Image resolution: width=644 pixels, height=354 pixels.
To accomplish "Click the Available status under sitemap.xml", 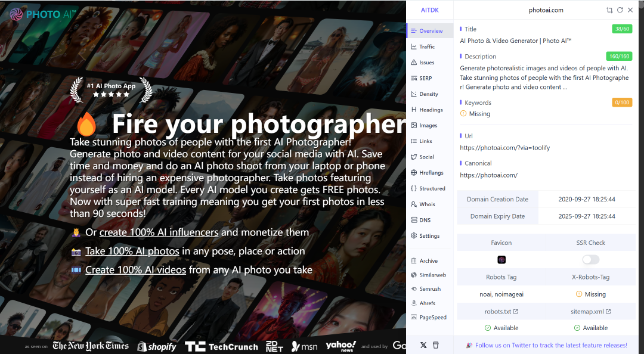I will [590, 328].
